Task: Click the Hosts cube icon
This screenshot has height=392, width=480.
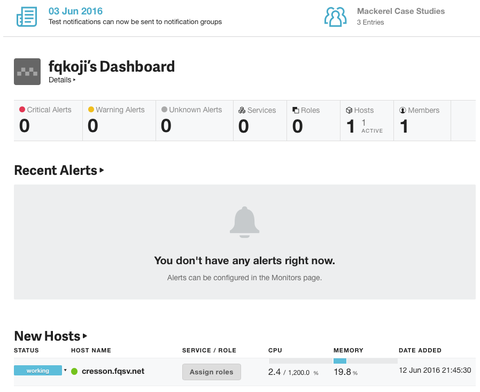Action: point(349,110)
